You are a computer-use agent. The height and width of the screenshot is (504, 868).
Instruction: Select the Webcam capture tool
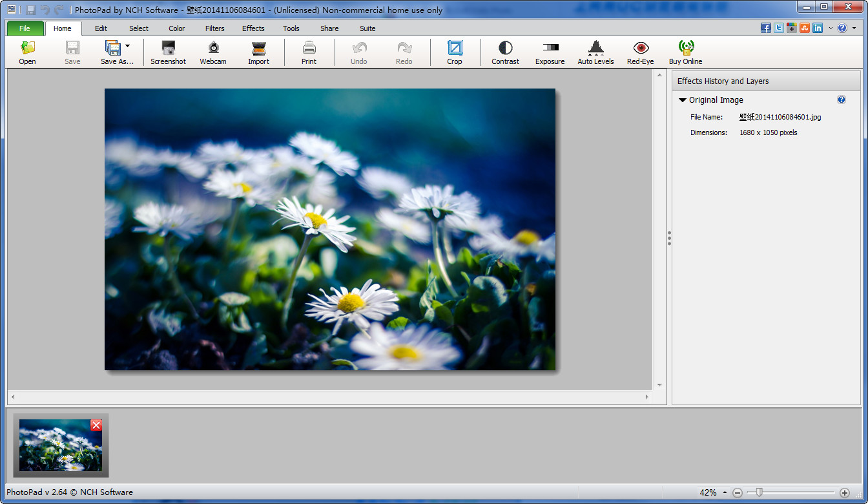point(213,52)
